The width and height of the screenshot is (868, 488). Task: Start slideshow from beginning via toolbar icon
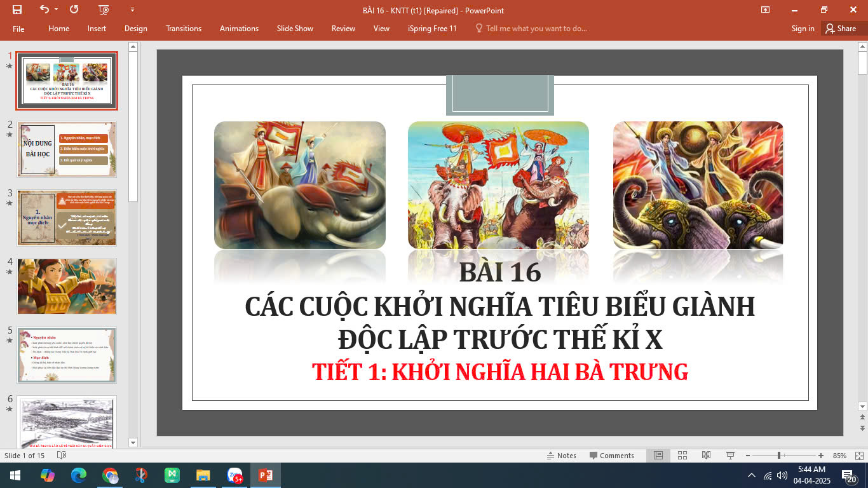click(x=104, y=10)
